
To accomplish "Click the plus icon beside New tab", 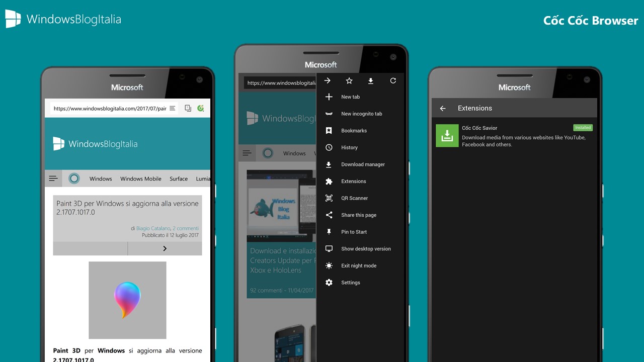I will coord(329,97).
